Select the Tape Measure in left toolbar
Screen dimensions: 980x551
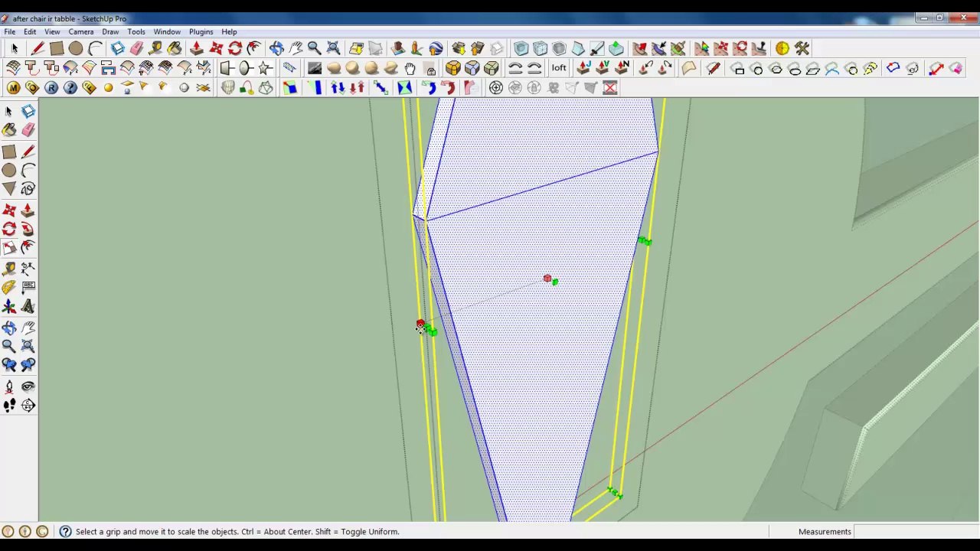coord(9,269)
